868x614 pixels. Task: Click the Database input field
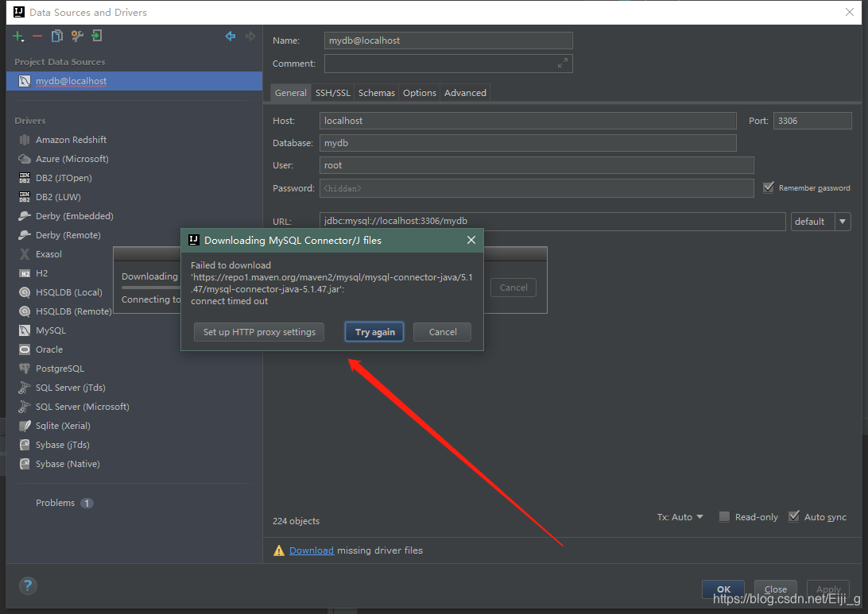[528, 143]
